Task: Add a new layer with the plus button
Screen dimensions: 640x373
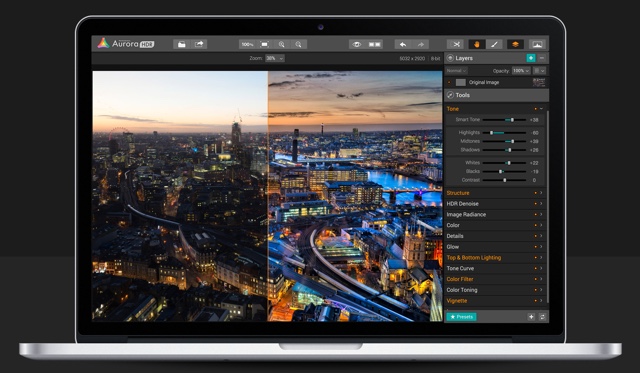Action: (x=531, y=58)
